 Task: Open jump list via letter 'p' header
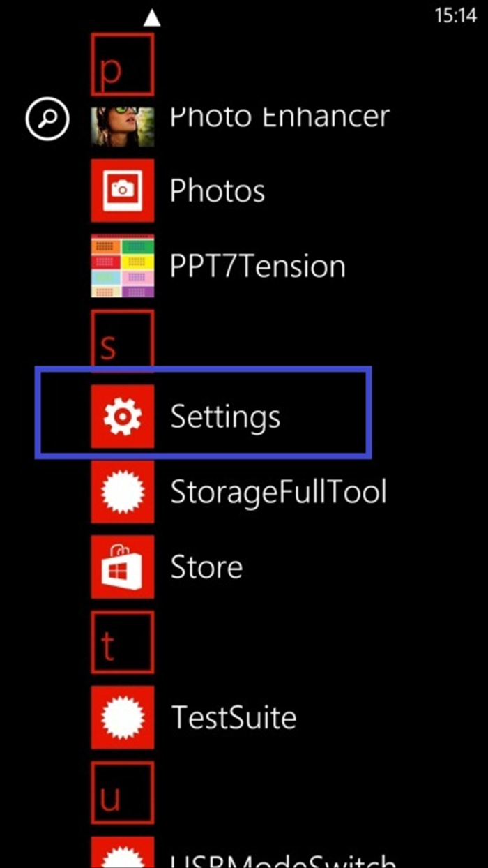[122, 64]
